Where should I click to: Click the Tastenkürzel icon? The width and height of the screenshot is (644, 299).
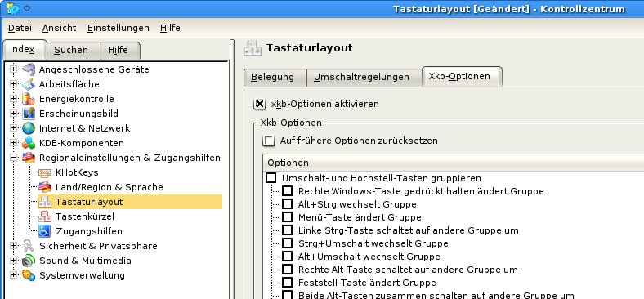point(45,216)
